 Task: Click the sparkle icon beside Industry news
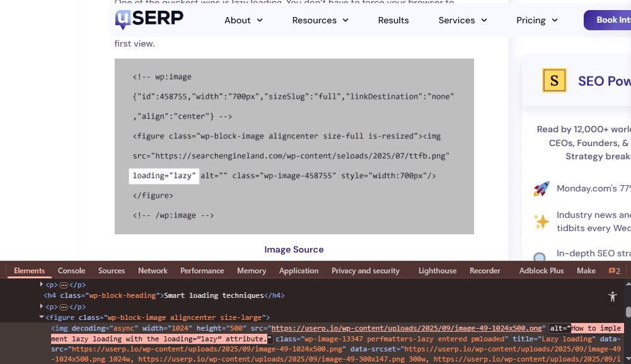(x=541, y=222)
